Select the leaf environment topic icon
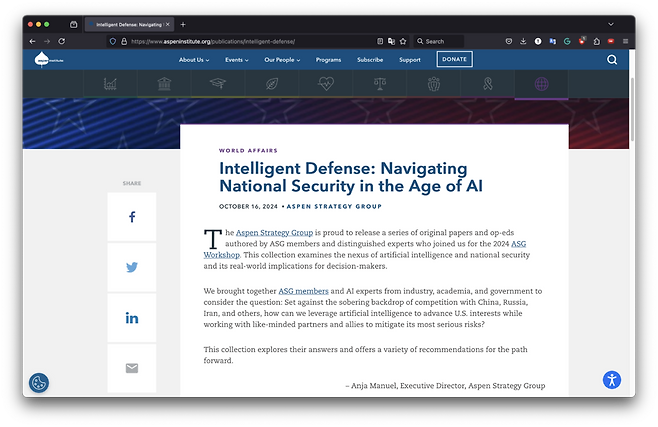 (272, 84)
